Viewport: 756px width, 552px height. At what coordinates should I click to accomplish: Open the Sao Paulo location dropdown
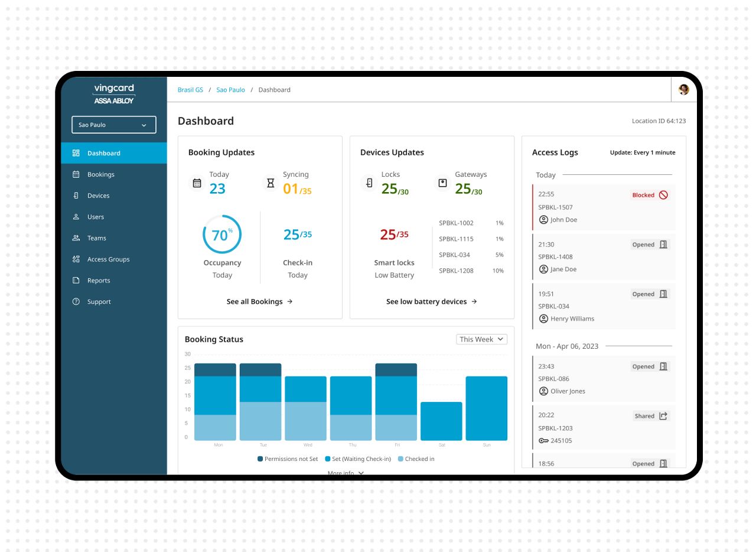(x=114, y=125)
